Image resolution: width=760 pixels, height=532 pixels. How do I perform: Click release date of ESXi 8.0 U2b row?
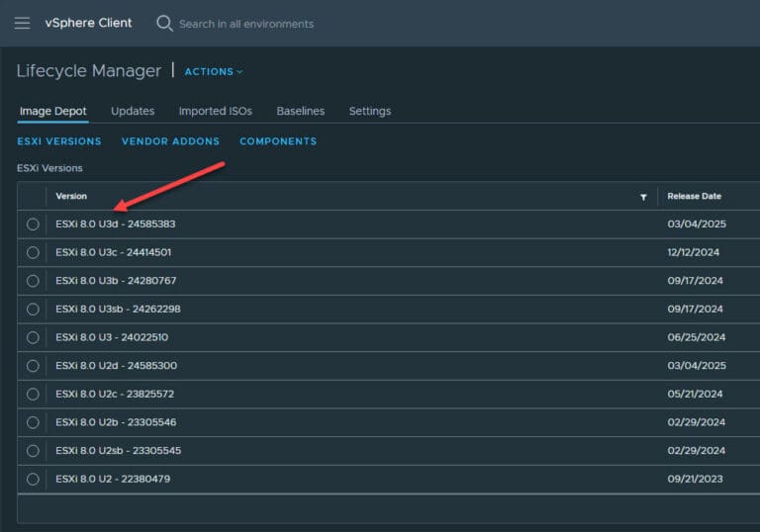click(x=697, y=422)
